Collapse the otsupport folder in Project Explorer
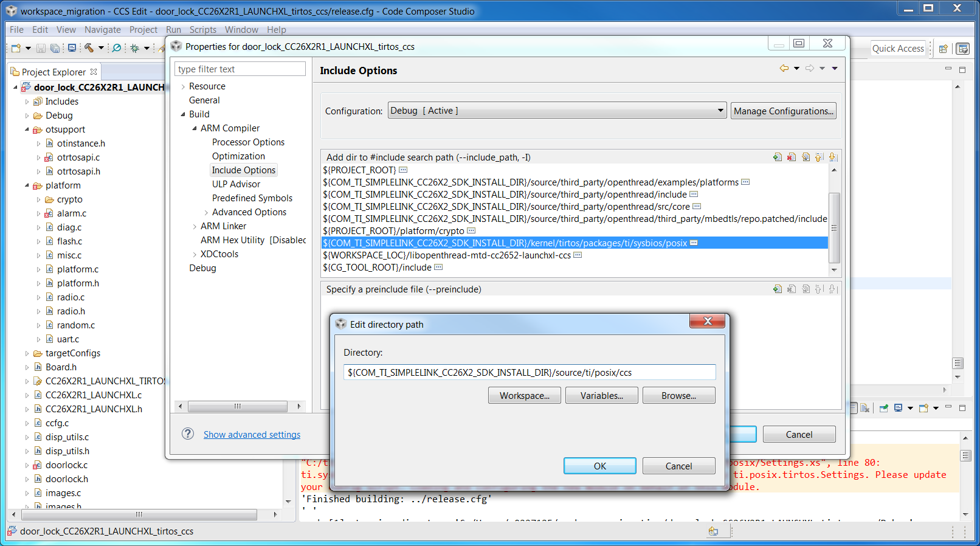 [x=27, y=130]
